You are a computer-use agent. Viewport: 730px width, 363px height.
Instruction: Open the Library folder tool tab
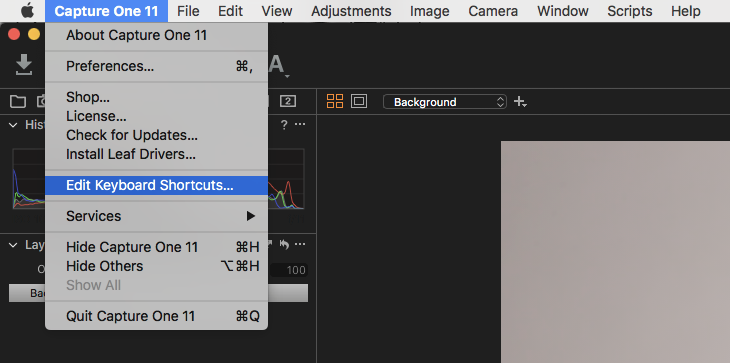pos(18,101)
